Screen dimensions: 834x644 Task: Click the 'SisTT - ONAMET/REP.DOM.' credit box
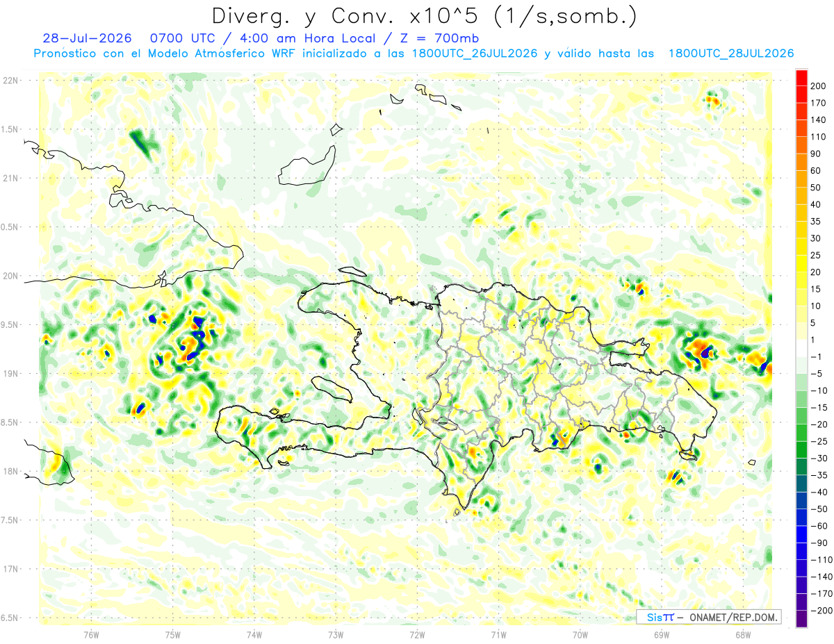point(708,617)
